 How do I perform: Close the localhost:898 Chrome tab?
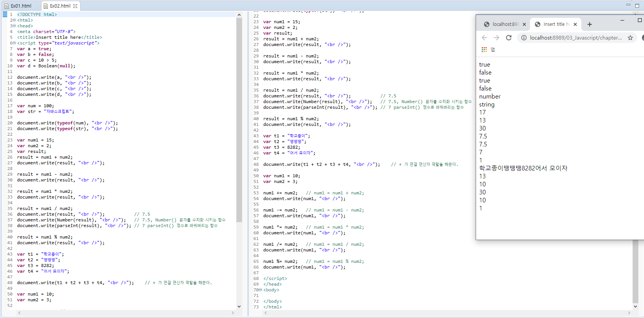(x=524, y=24)
